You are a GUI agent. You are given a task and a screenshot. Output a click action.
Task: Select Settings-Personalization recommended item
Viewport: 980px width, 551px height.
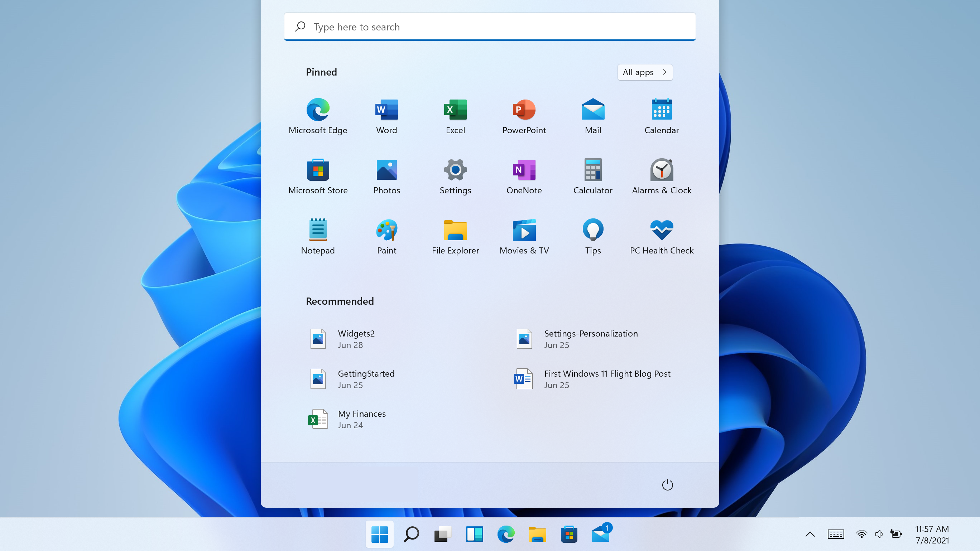coord(591,338)
